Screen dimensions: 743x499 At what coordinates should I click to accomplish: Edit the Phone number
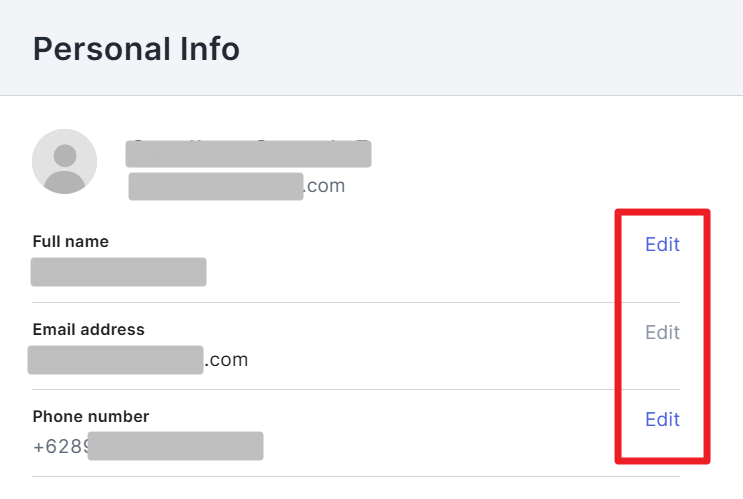(662, 419)
